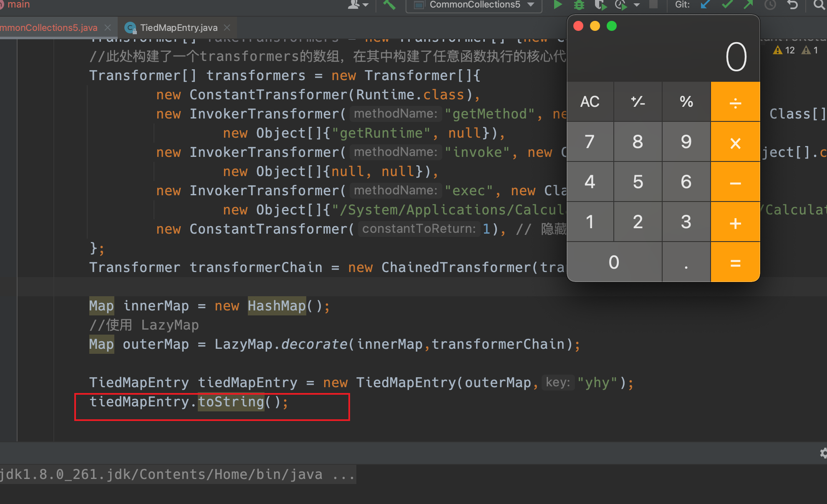827x504 pixels.
Task: Click the Git push arrow icon
Action: click(748, 5)
